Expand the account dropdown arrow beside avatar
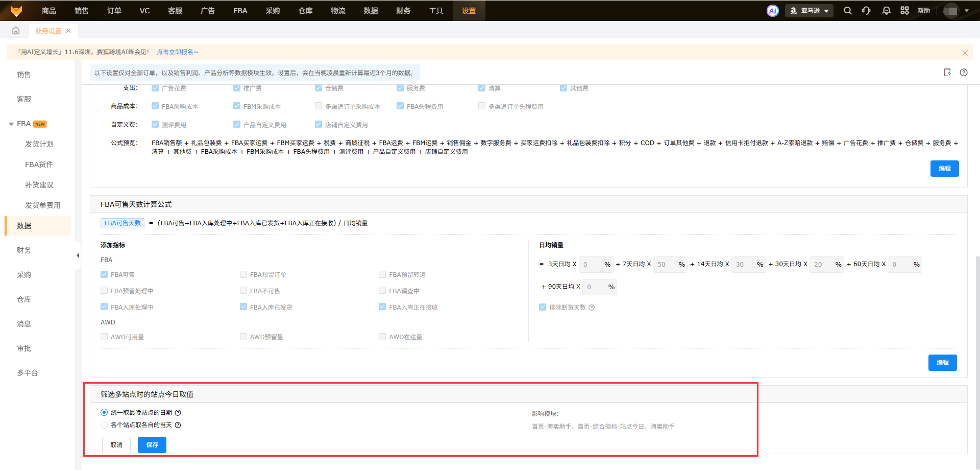 point(967,11)
